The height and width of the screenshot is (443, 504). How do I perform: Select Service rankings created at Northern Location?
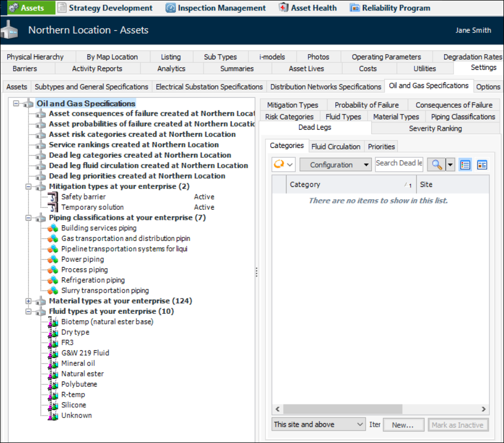[x=134, y=145]
